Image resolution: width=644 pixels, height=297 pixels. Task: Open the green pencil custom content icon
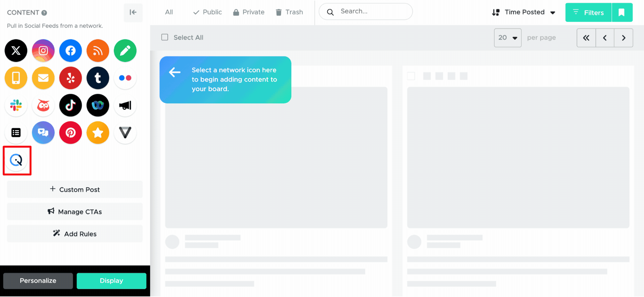(125, 50)
